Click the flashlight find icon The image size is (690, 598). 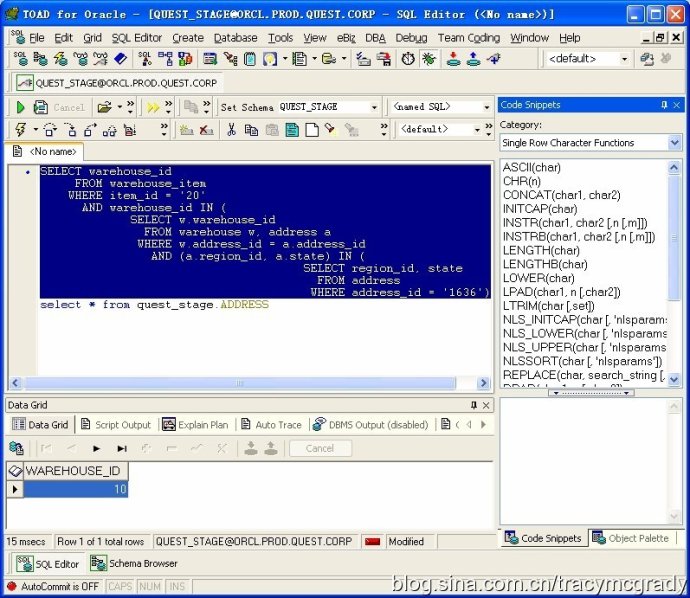point(330,129)
